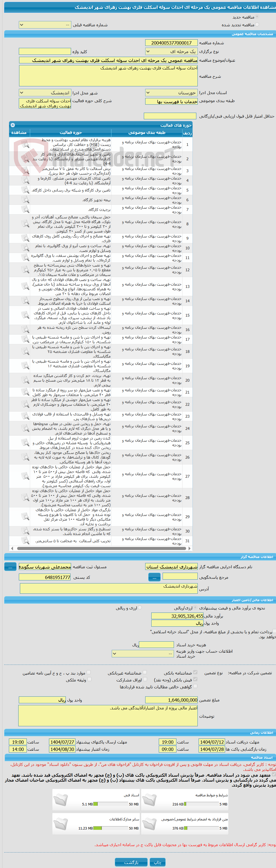Open the view icon for activity row 27
This screenshot has height=868, width=276.
25,476
